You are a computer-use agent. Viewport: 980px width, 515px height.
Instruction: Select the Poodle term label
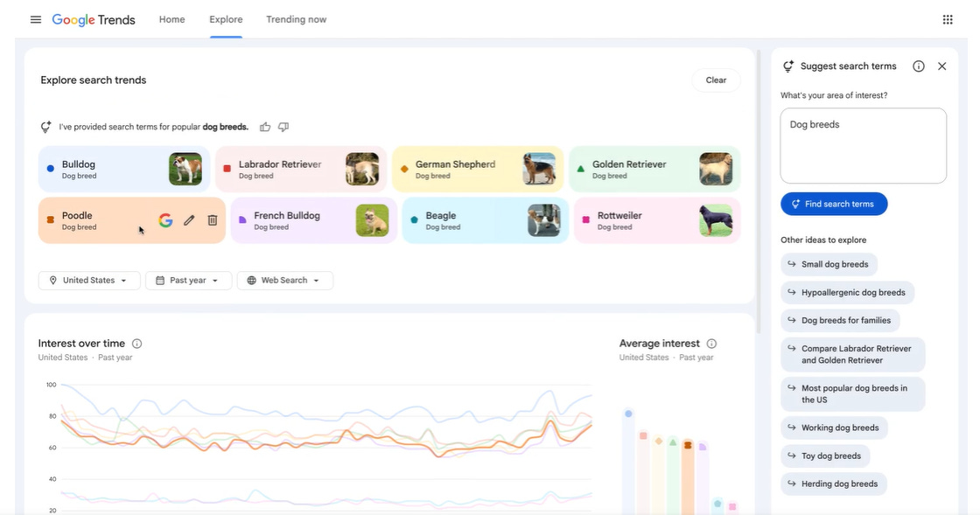(77, 215)
